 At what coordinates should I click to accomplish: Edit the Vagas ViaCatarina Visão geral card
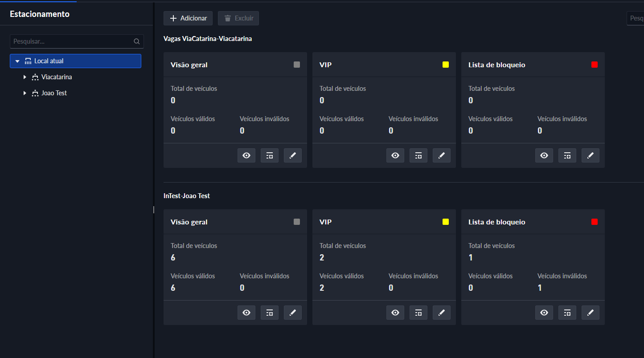[x=292, y=155]
